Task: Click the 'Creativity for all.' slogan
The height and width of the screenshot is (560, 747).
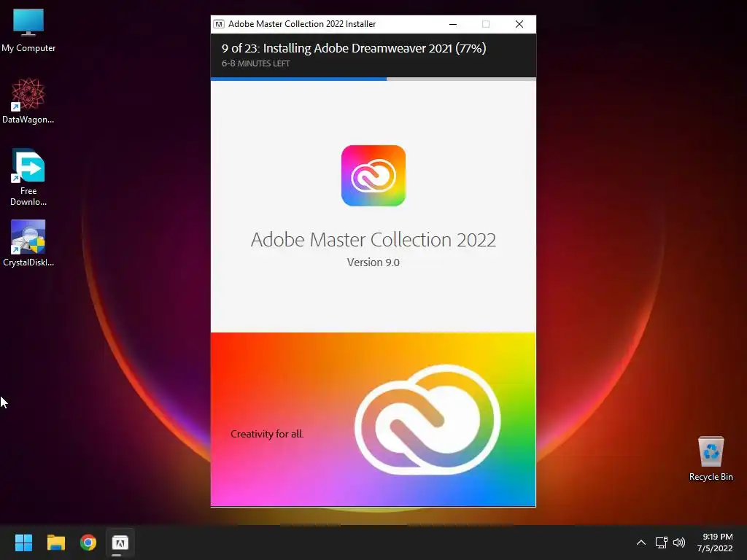Action: click(x=267, y=434)
